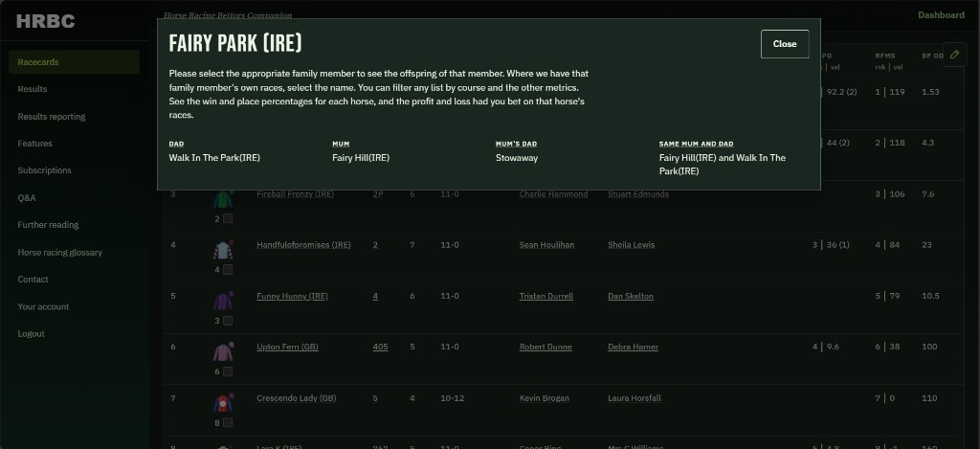Viewport: 980px width, 449px height.
Task: Click RFMS column header
Action: point(885,56)
